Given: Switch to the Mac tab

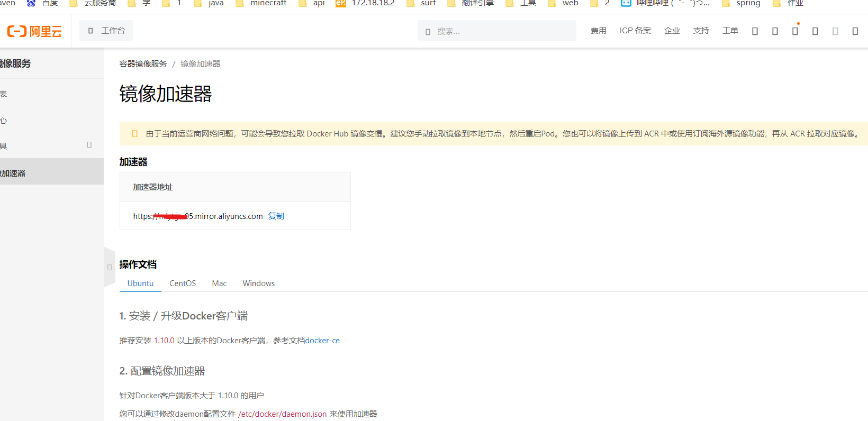Looking at the screenshot, I should (219, 283).
